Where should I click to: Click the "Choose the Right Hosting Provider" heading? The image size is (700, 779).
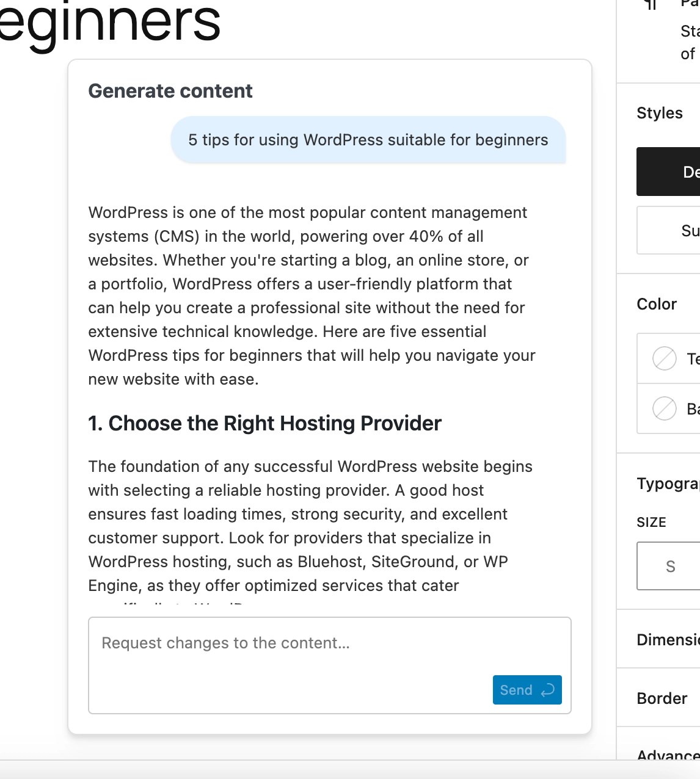(x=264, y=423)
